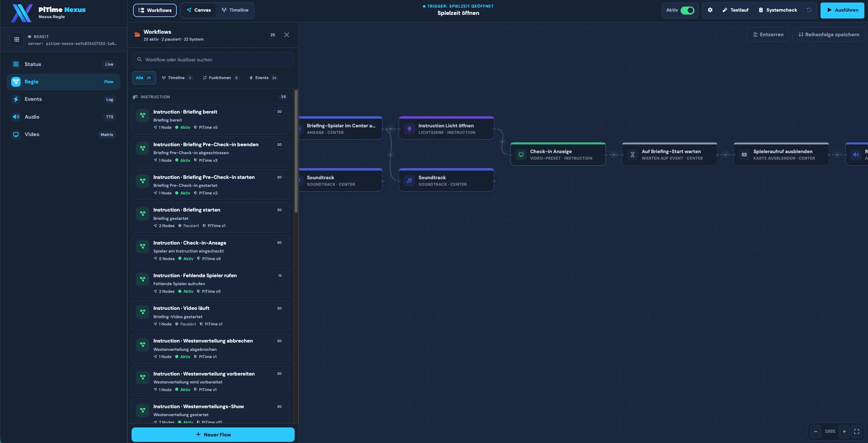Filter workflows by Alle 25
868x443 pixels.
[144, 78]
